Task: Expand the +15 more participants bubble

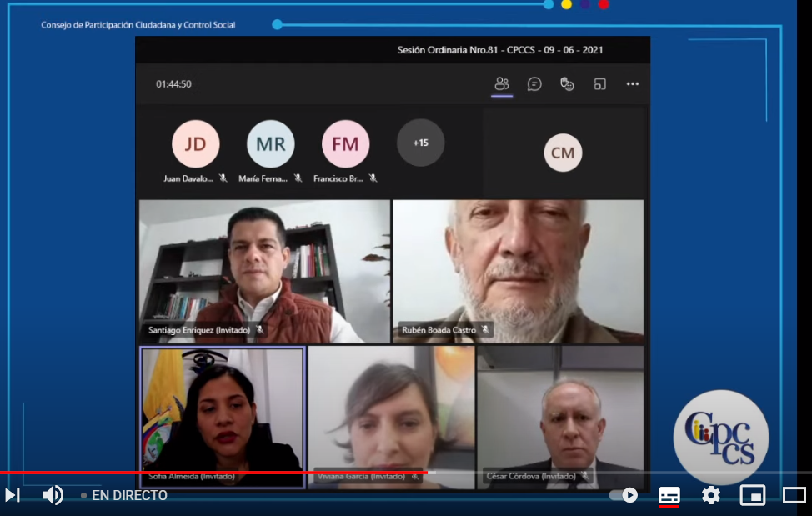Action: [x=420, y=143]
